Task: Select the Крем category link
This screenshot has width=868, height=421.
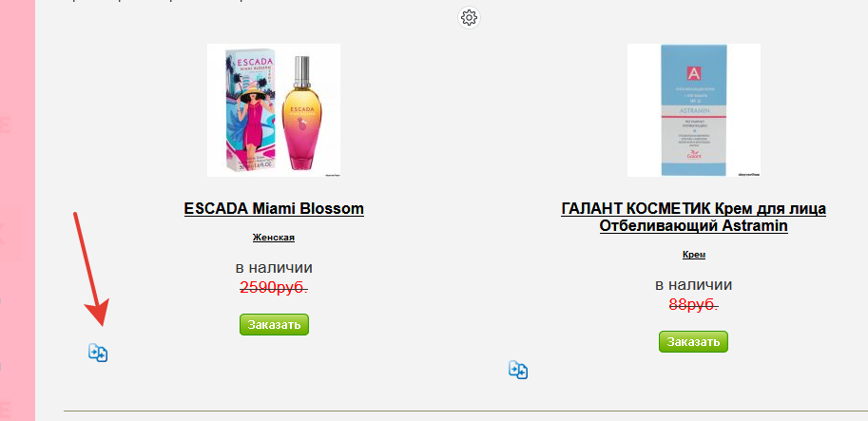Action: pos(694,255)
